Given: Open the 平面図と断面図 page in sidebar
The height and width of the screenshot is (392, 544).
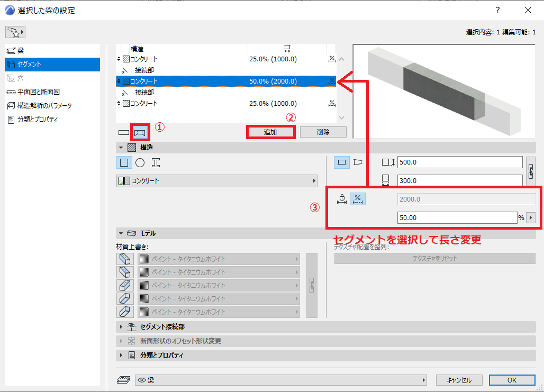Looking at the screenshot, I should pyautogui.click(x=39, y=92).
